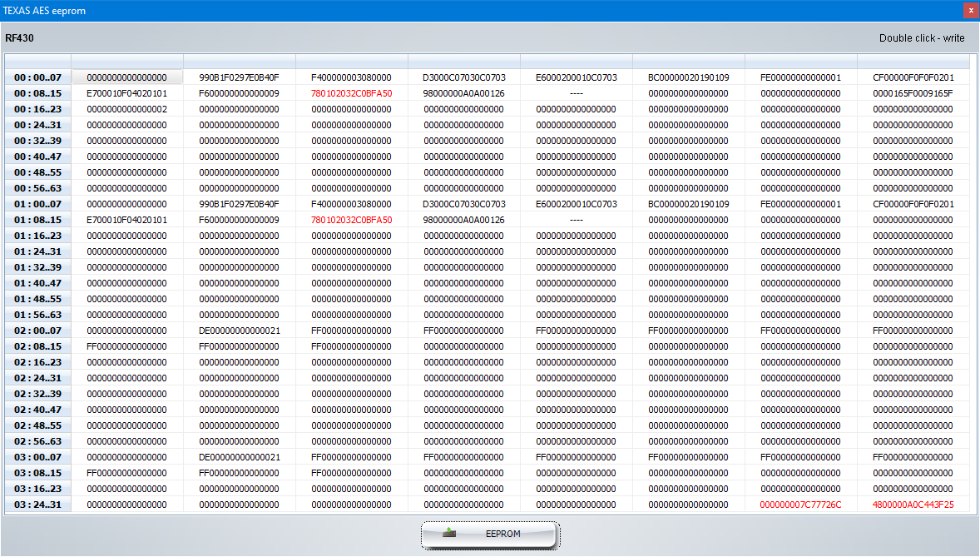Select cell 990B1F0297E0B40F in row 00 : 00..07
Image resolution: width=980 pixels, height=557 pixels.
240,77
